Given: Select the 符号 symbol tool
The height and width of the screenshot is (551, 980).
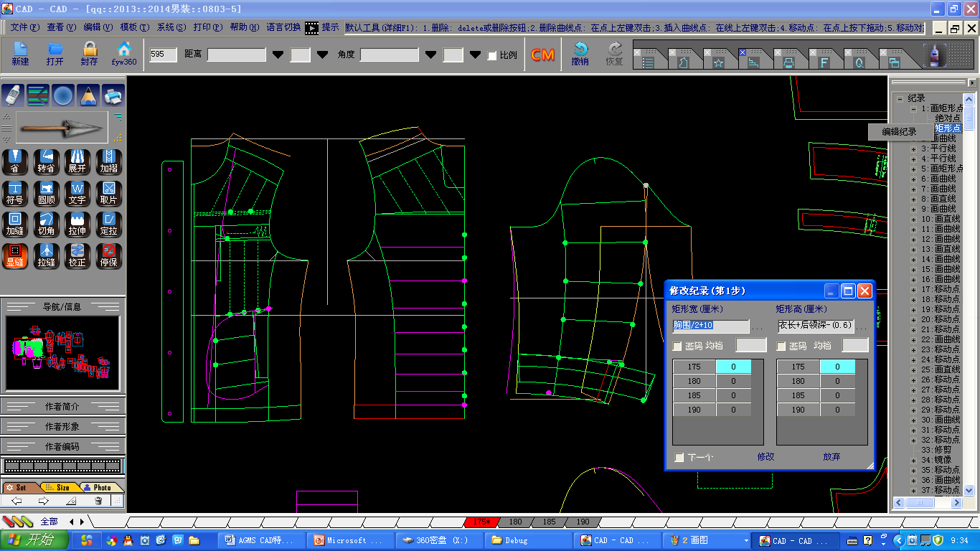Looking at the screenshot, I should pyautogui.click(x=14, y=193).
